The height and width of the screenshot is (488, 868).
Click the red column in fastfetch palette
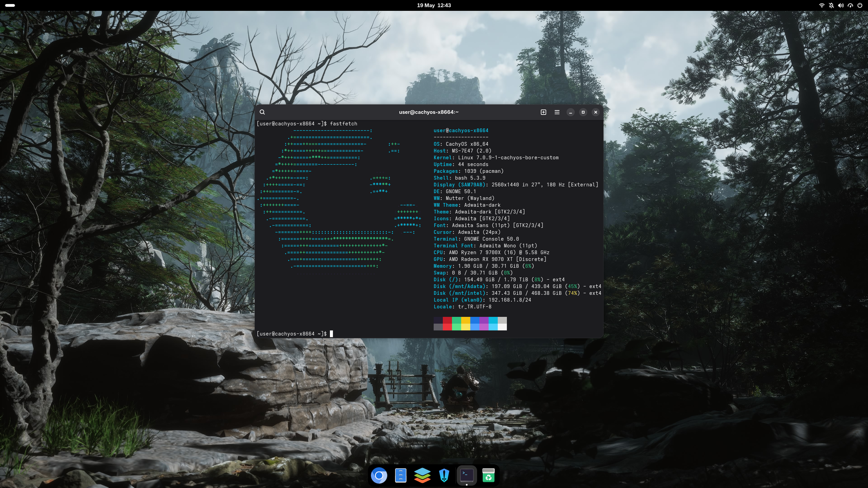(x=447, y=324)
